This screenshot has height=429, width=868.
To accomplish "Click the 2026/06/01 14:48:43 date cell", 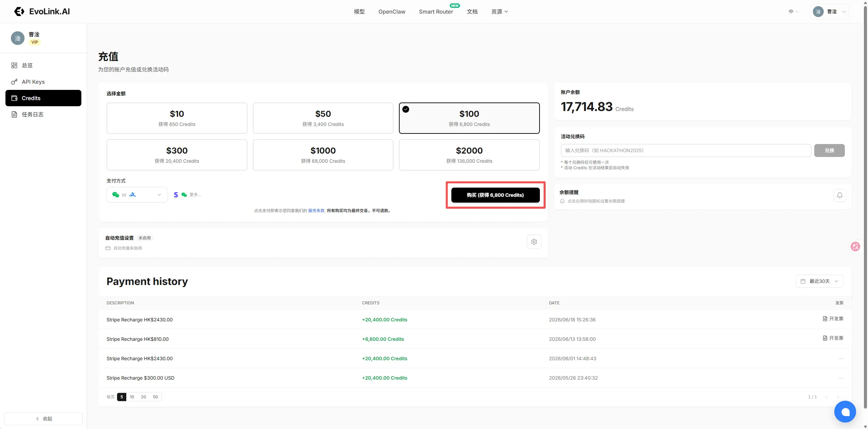I will (573, 359).
